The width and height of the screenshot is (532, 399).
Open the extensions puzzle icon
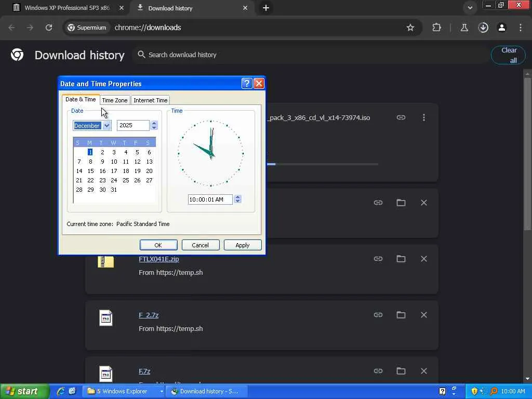(x=436, y=28)
